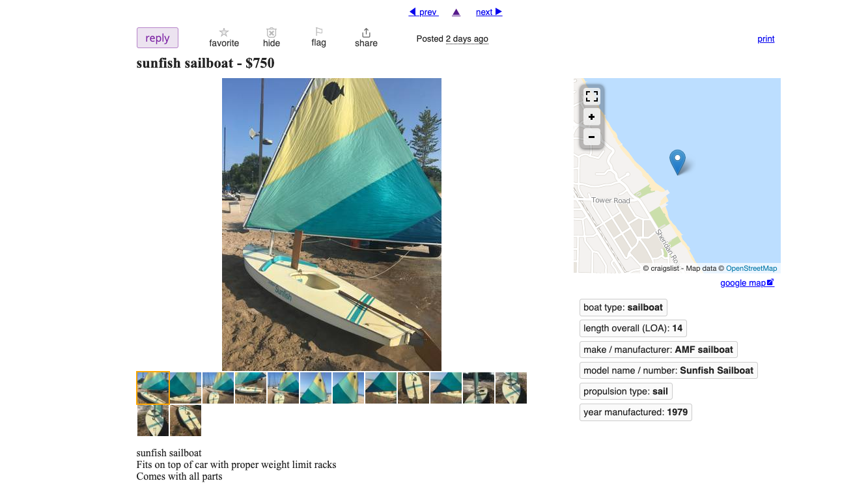
Task: Select the last thumbnail in second row
Action: coord(186,420)
